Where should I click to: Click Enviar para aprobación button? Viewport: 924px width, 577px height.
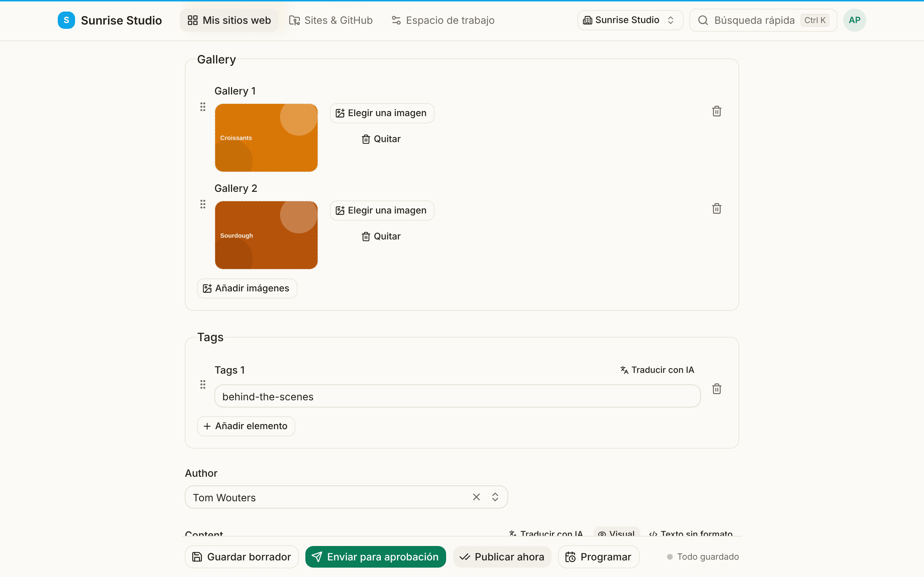pyautogui.click(x=375, y=556)
